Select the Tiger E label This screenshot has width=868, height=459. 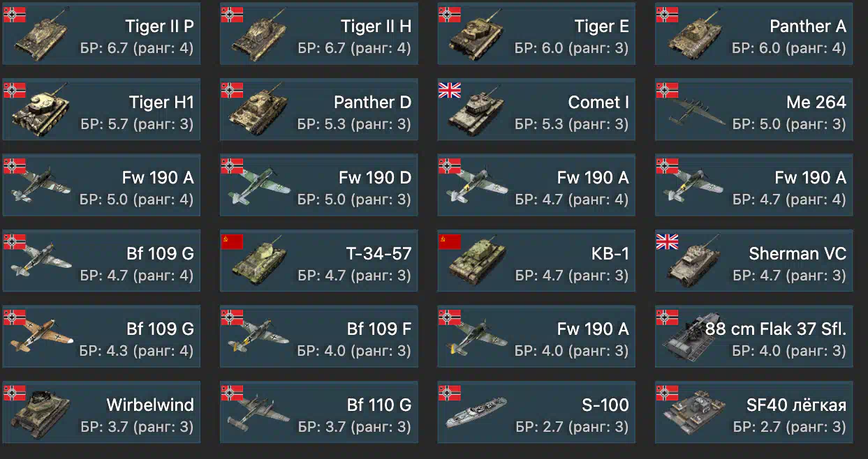click(601, 27)
